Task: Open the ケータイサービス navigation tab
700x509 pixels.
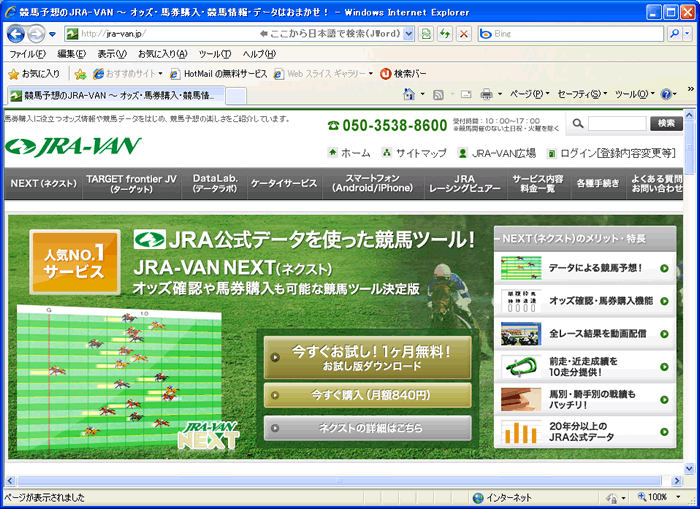Action: [x=284, y=184]
